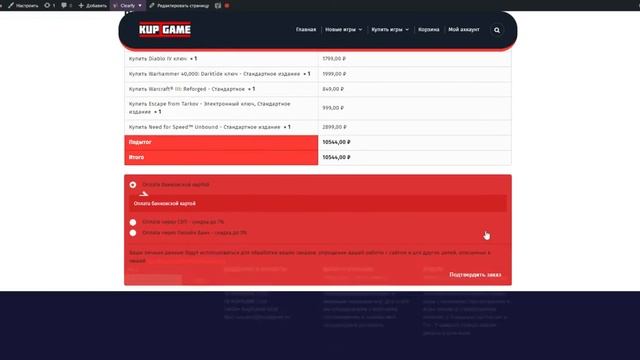
Task: Open Настроить in the admin bar
Action: pyautogui.click(x=23, y=5)
